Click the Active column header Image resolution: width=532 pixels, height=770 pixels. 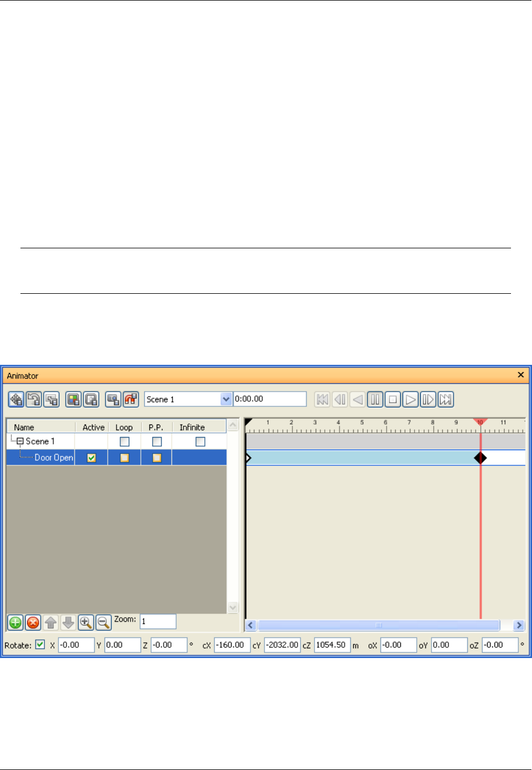pos(91,427)
